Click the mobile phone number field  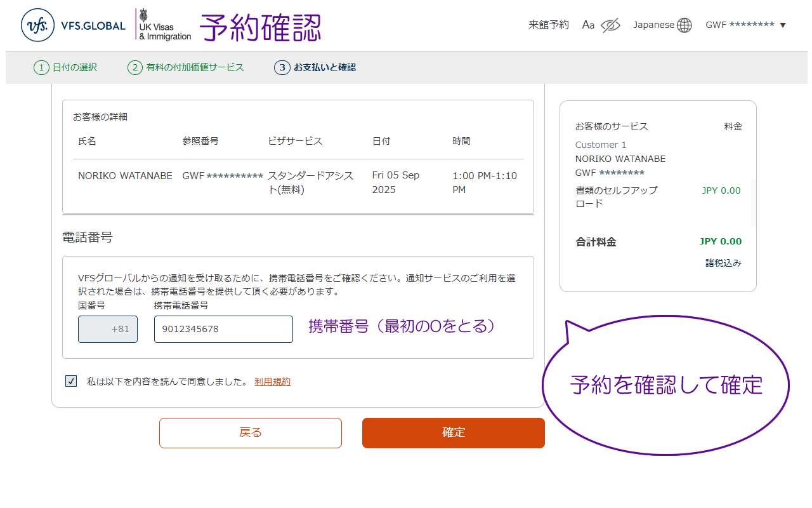pyautogui.click(x=223, y=329)
